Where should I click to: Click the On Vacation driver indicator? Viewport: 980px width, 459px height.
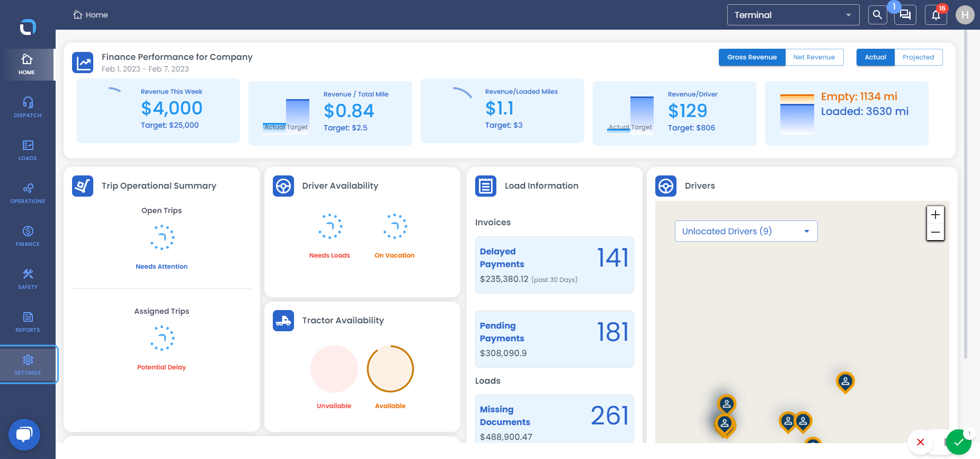tap(395, 227)
